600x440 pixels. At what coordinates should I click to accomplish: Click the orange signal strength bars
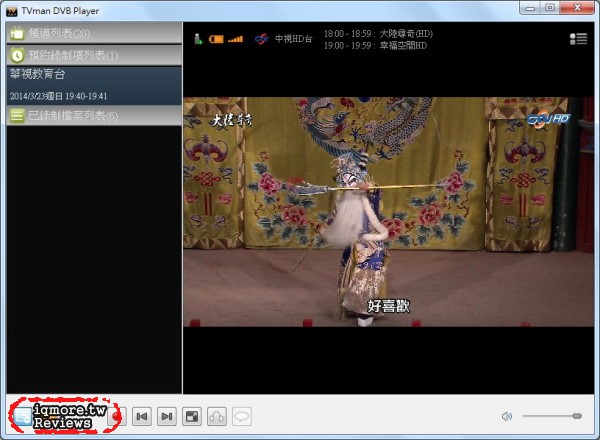pos(235,39)
